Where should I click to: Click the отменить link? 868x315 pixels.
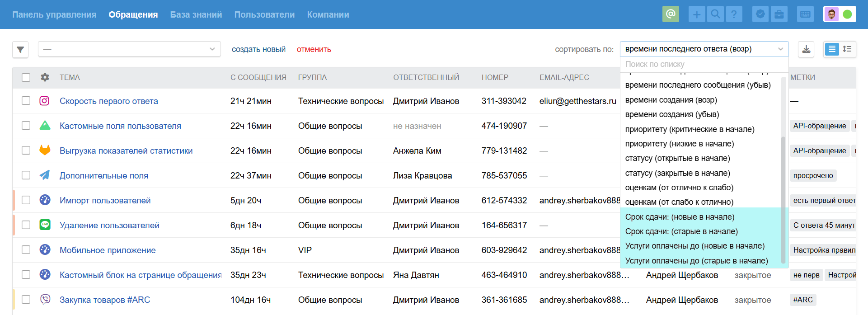click(x=314, y=49)
